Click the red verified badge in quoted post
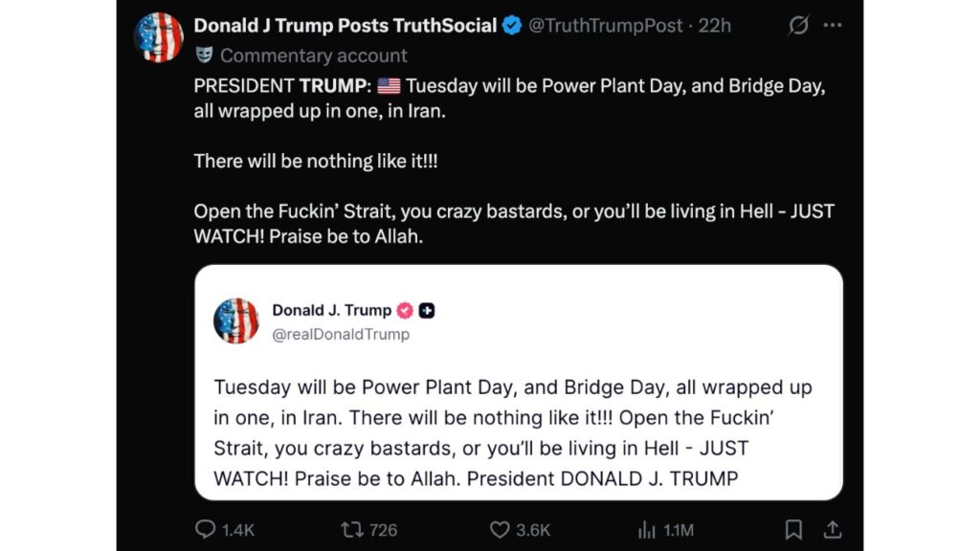 [405, 310]
